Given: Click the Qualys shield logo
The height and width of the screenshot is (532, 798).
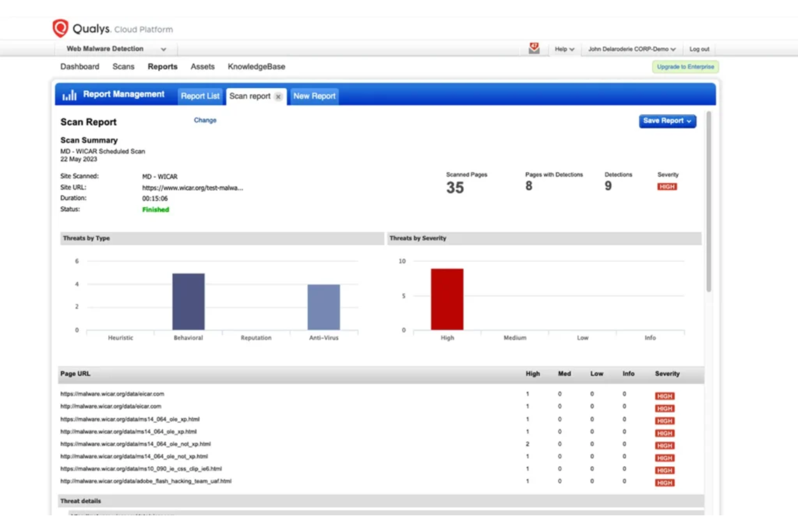Looking at the screenshot, I should [x=60, y=28].
